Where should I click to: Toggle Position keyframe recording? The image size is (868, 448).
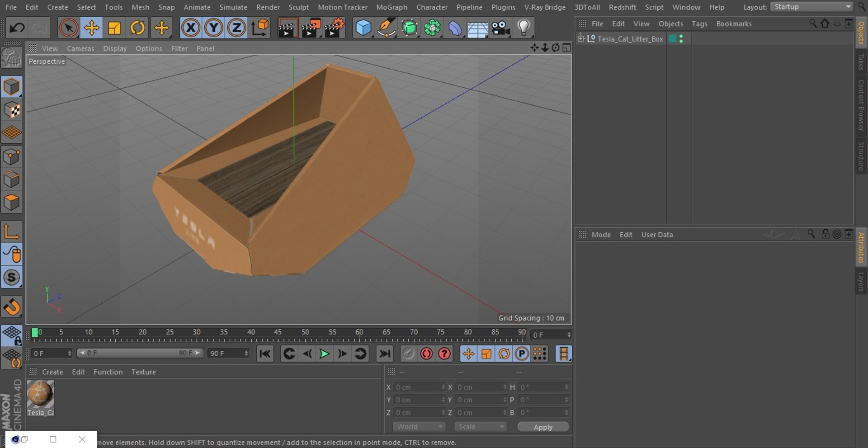pyautogui.click(x=468, y=354)
